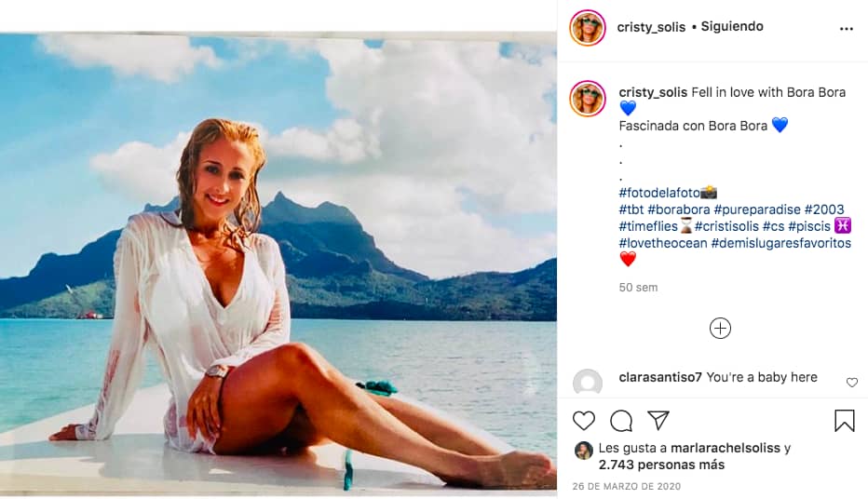Open the #fotodelafoto hashtag link
The image size is (868, 499).
(x=659, y=193)
